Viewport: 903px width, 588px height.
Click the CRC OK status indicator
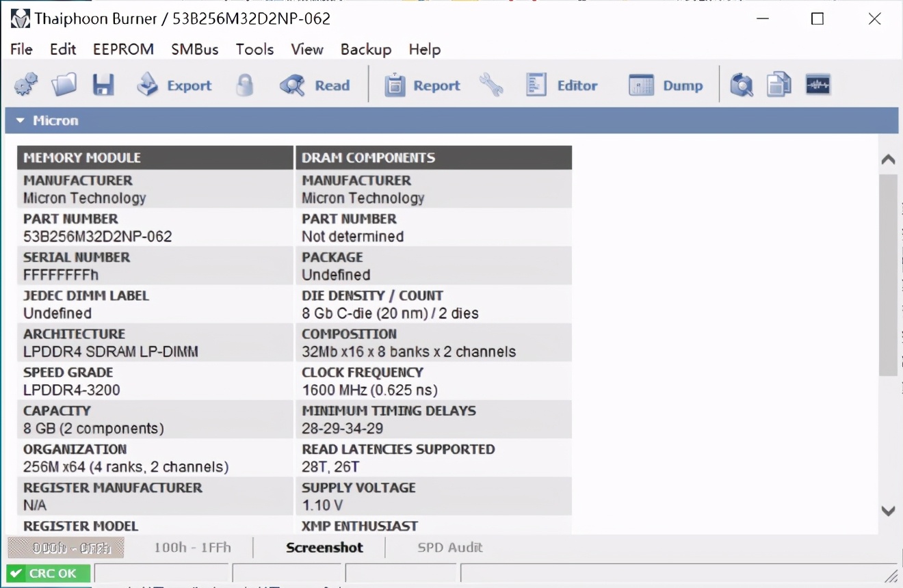tap(48, 574)
